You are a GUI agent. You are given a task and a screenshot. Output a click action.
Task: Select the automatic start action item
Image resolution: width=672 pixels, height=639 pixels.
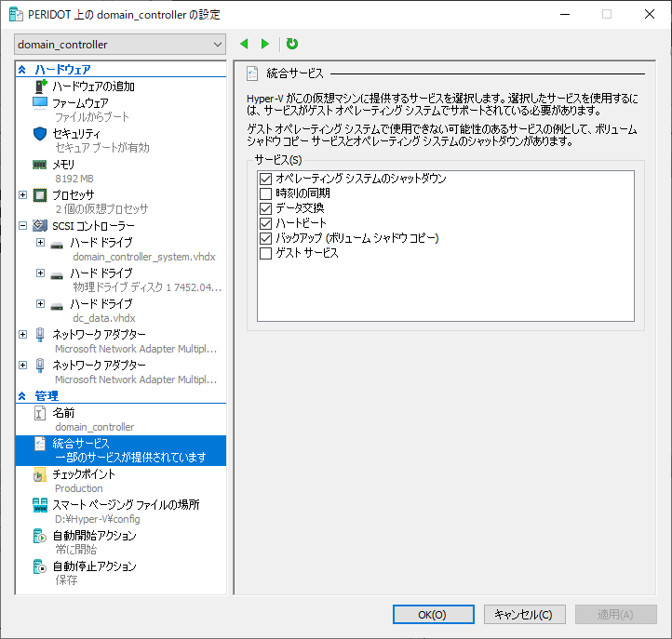pos(94,536)
